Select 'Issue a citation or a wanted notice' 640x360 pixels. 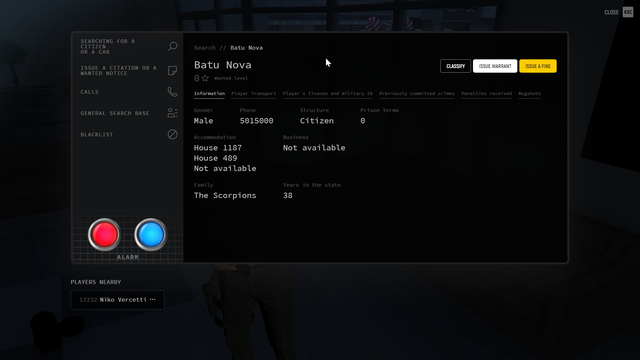point(118,71)
